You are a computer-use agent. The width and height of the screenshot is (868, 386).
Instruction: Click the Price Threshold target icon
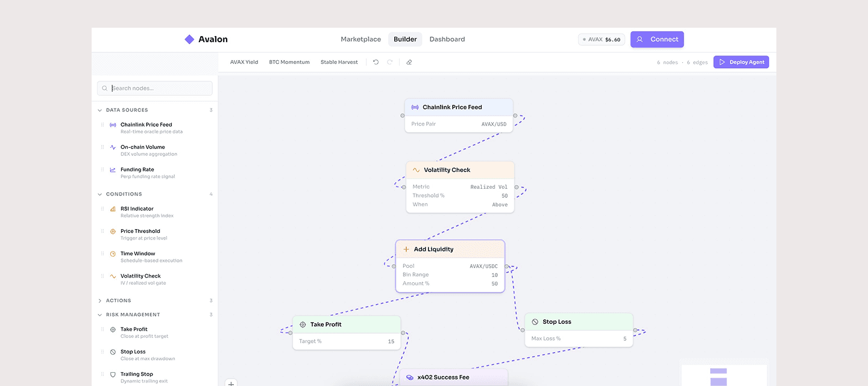click(113, 231)
